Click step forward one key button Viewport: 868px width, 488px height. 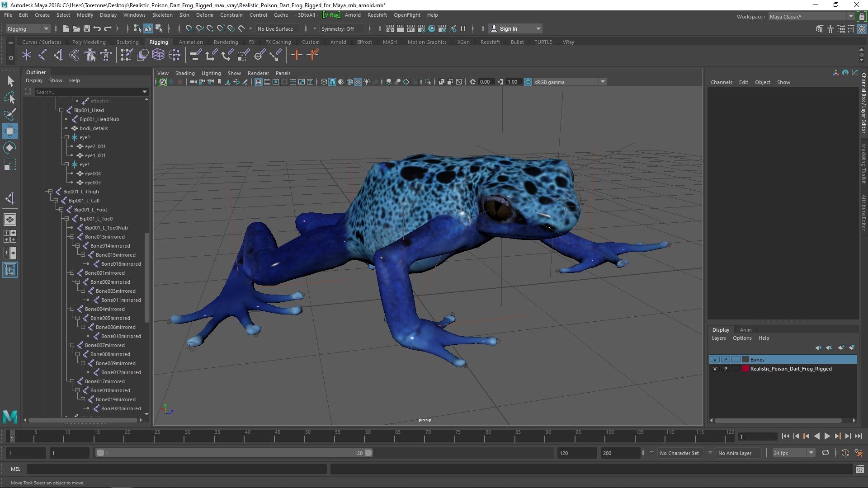837,436
